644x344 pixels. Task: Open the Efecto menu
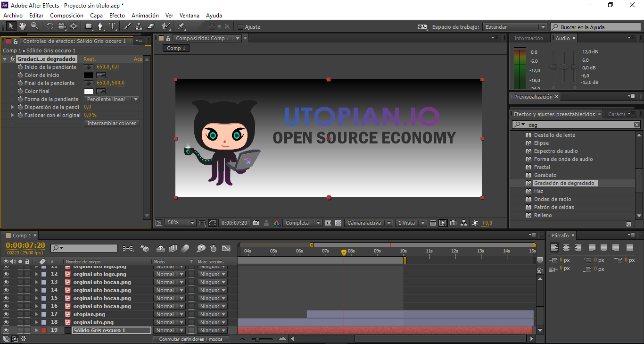click(x=117, y=16)
